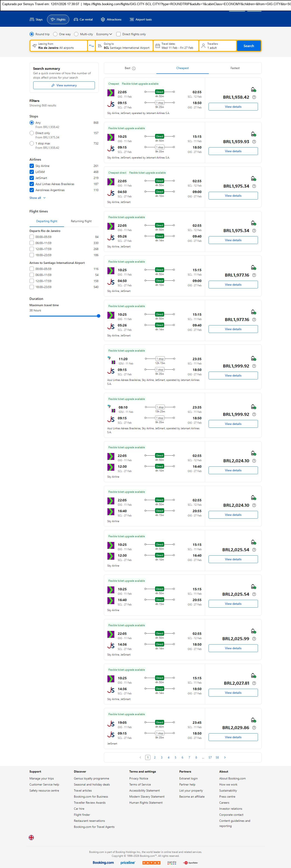Viewport: 291px width, 868px height.
Task: Click the price help icon beside BRL2,029.86
Action: pyautogui.click(x=254, y=727)
